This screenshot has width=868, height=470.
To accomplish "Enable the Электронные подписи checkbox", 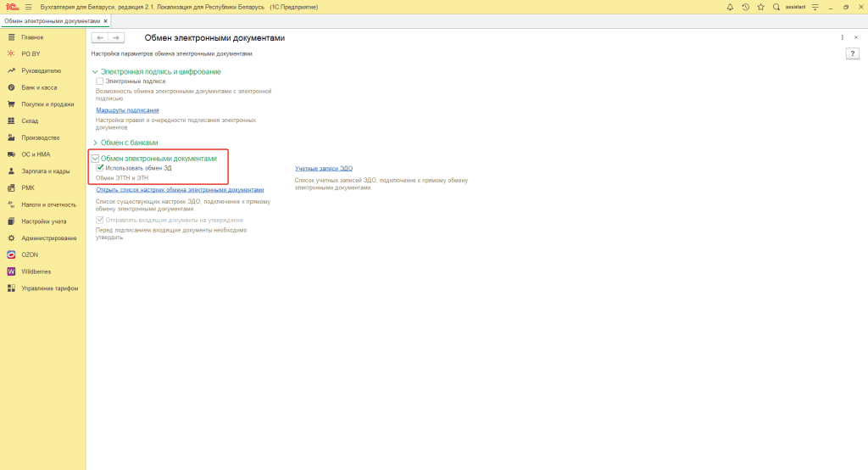I will coord(100,81).
